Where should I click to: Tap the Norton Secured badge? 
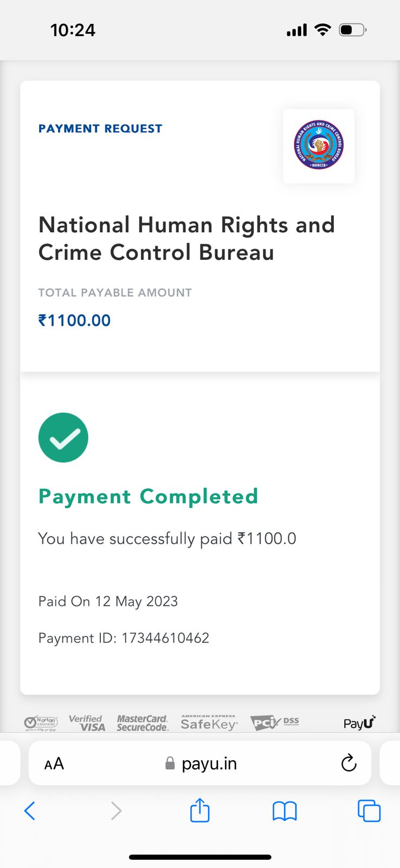(x=41, y=723)
